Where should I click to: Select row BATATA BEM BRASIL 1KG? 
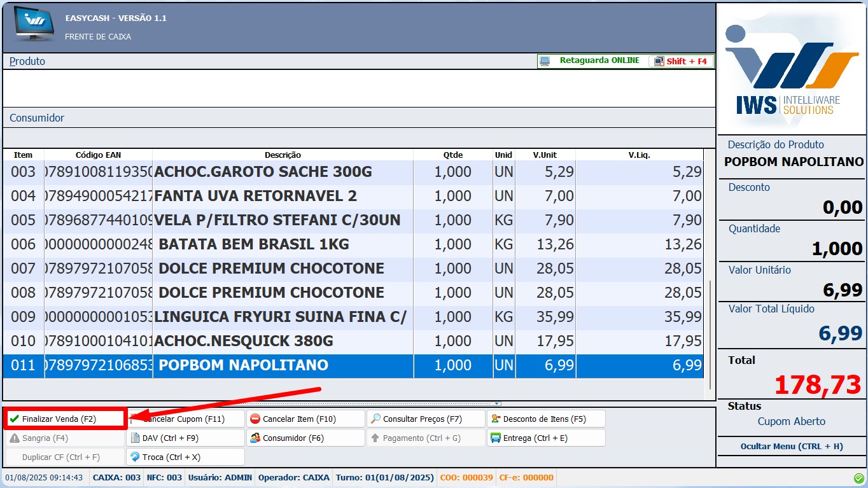353,244
